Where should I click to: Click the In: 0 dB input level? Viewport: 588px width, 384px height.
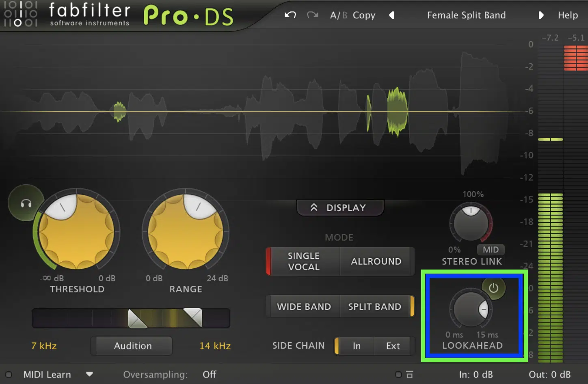click(x=476, y=375)
